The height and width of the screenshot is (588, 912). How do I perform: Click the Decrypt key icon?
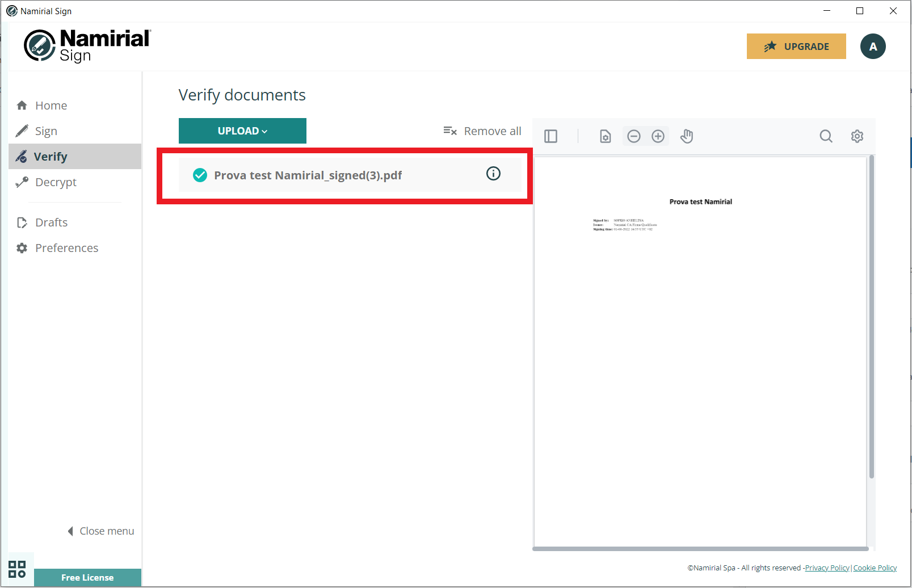point(22,182)
